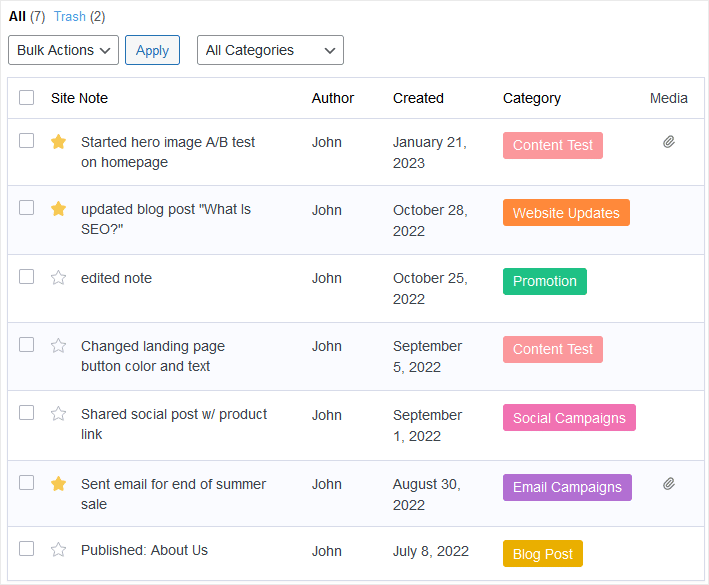709x585 pixels.
Task: Unstar the hero image A/B test note
Action: pyautogui.click(x=58, y=142)
